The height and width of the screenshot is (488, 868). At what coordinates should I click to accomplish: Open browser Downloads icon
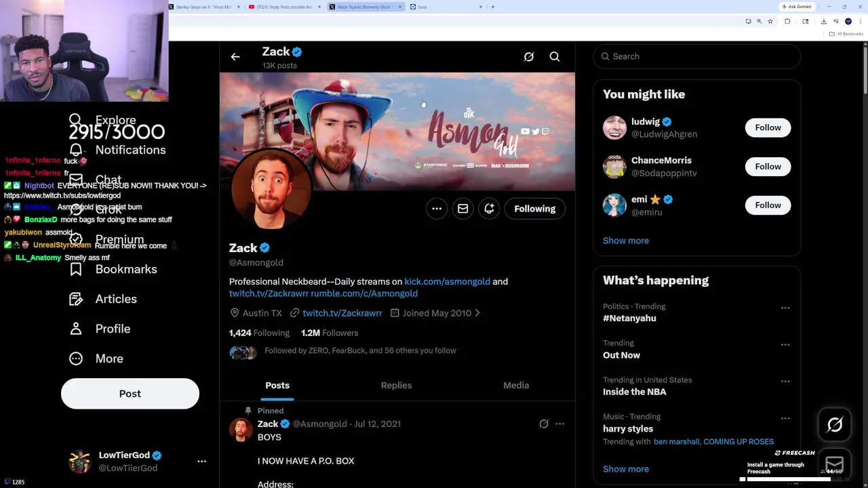pyautogui.click(x=823, y=21)
